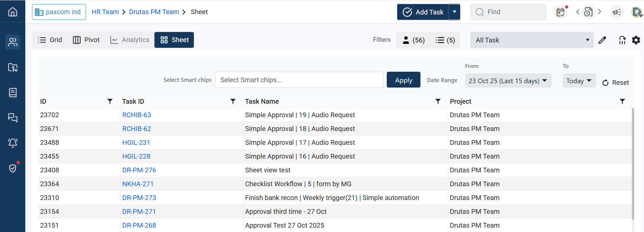Expand the Add Task dropdown arrow
This screenshot has height=232, width=644.
pos(454,12)
